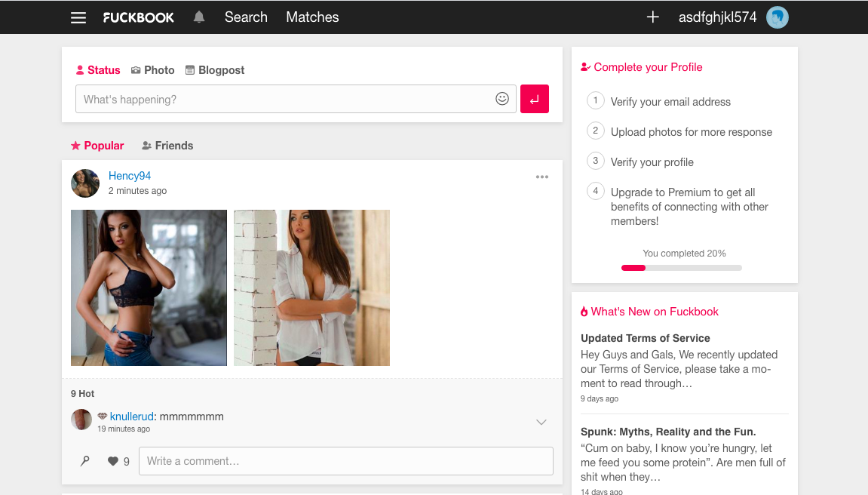Click Upgrade to Premium step
Image resolution: width=868 pixels, height=495 pixels.
(x=689, y=207)
